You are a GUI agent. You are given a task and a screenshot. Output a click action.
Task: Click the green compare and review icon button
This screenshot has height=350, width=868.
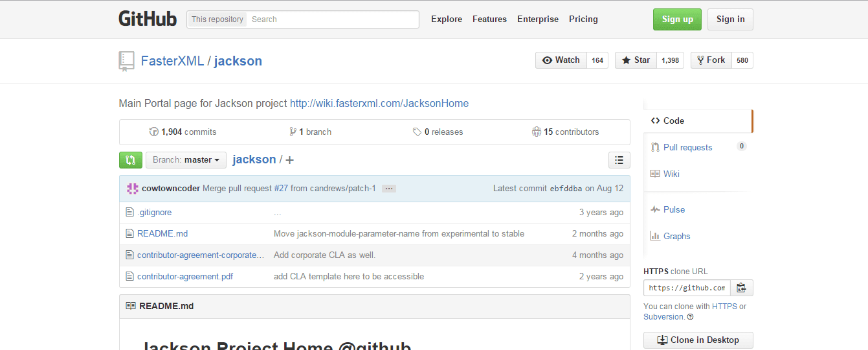click(x=130, y=160)
